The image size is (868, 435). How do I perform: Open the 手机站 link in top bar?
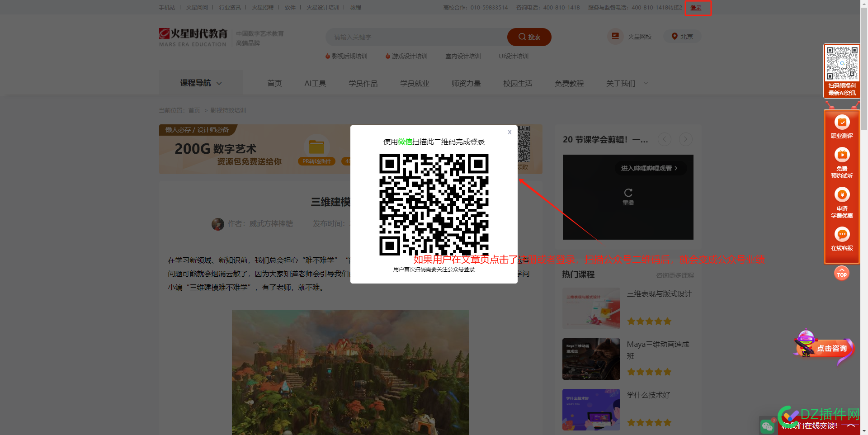coord(167,8)
